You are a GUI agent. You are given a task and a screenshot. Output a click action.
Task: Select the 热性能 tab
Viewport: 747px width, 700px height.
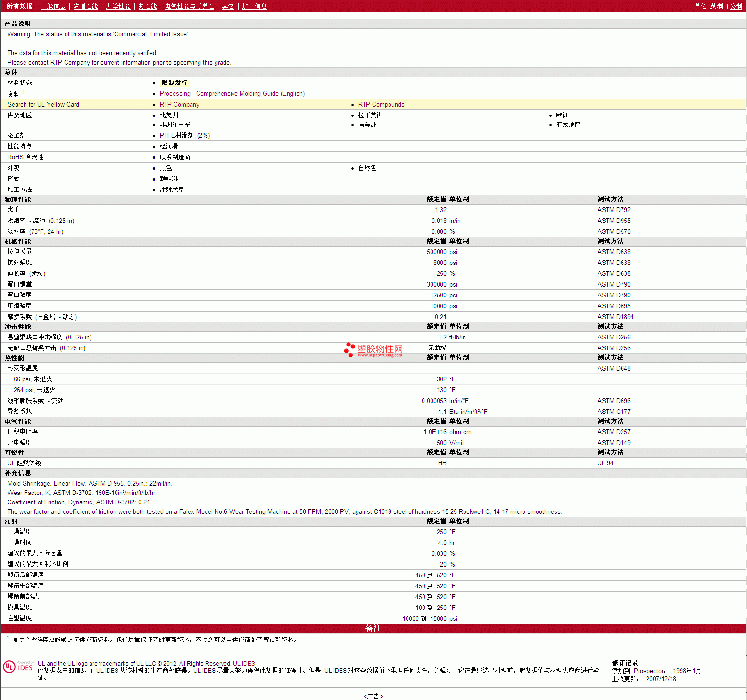[x=148, y=7]
